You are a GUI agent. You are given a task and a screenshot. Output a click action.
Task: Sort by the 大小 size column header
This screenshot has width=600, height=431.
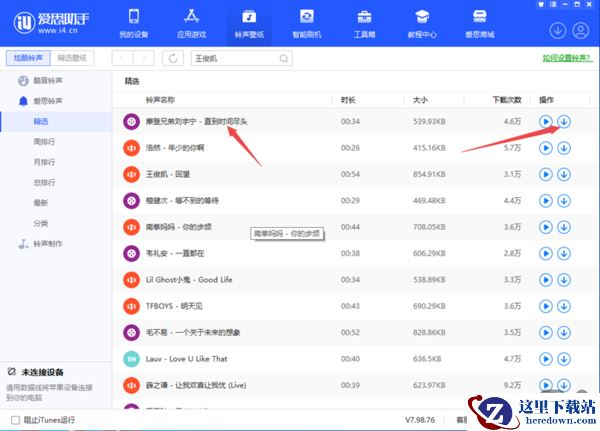[x=420, y=100]
